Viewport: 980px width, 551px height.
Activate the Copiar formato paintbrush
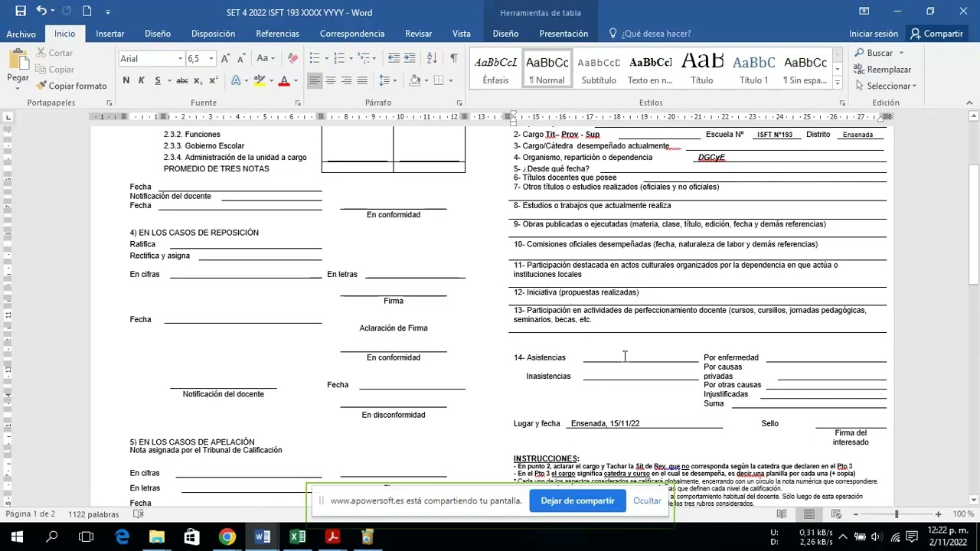[x=72, y=86]
